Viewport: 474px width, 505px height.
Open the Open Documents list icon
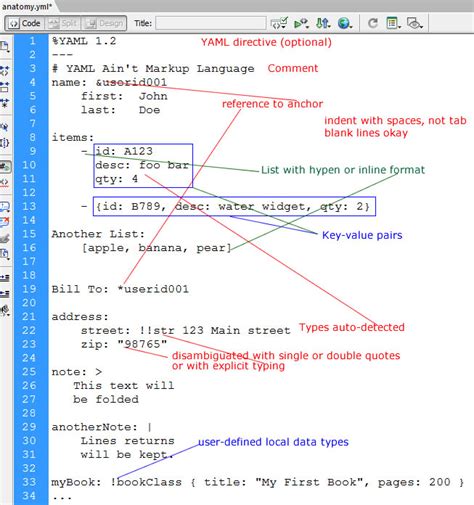point(5,47)
